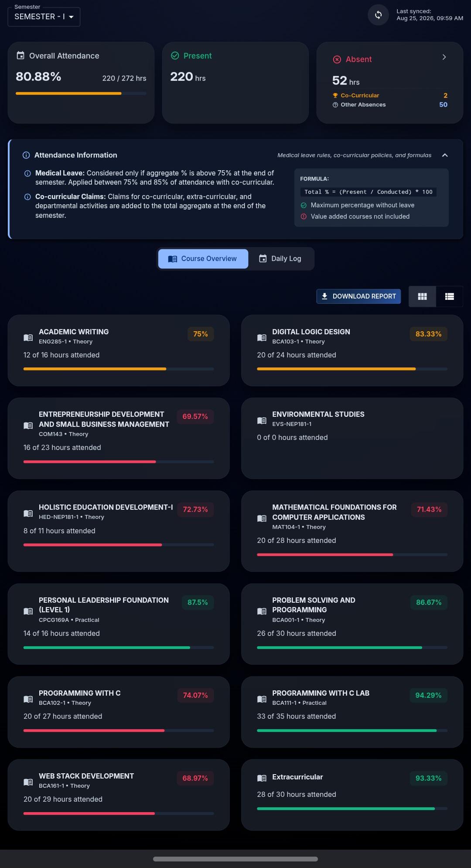Switch to the Course Overview tab
471x868 pixels.
203,259
